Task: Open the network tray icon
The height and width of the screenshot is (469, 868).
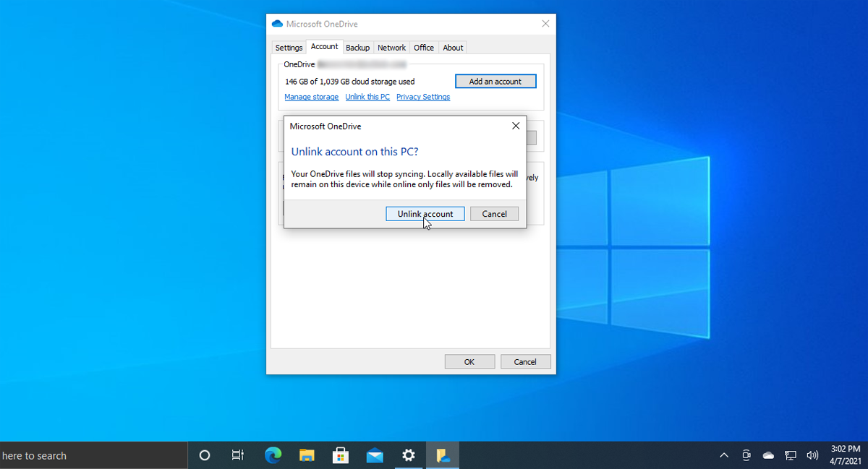Action: 791,455
